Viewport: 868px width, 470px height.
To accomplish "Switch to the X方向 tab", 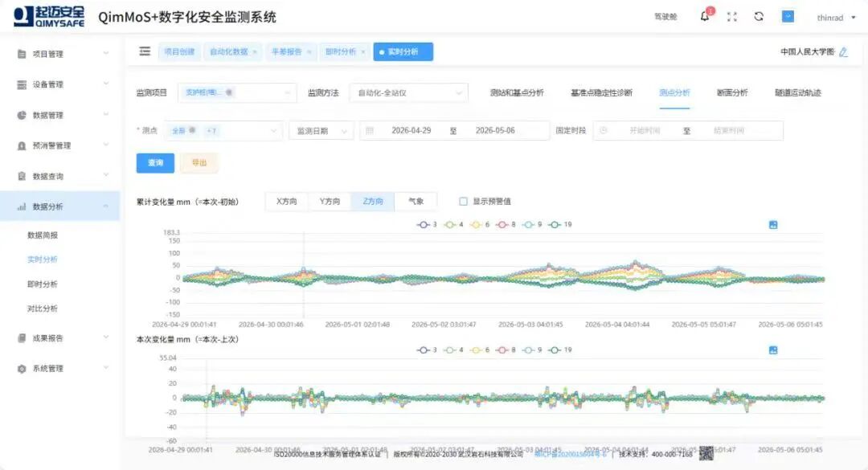I will [x=287, y=202].
